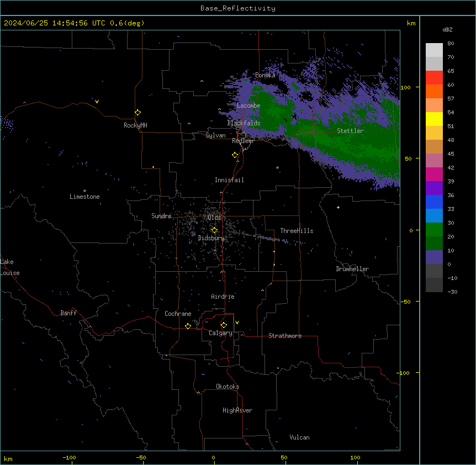
Task: Click the dBZ legend heading
Action: pos(447,30)
